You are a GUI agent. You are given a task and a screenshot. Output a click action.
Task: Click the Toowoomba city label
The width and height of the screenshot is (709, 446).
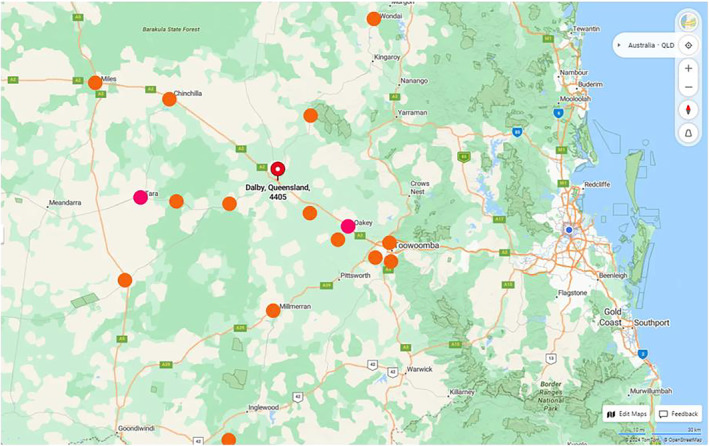[x=417, y=245]
